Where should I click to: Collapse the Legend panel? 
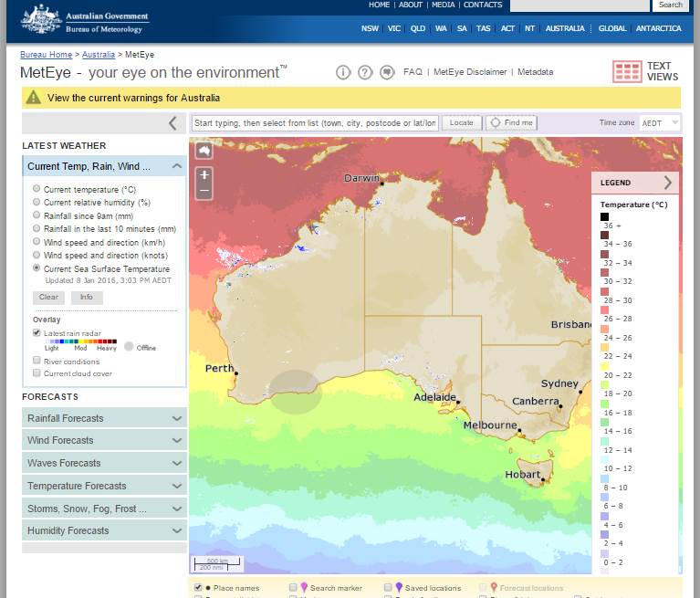[667, 183]
